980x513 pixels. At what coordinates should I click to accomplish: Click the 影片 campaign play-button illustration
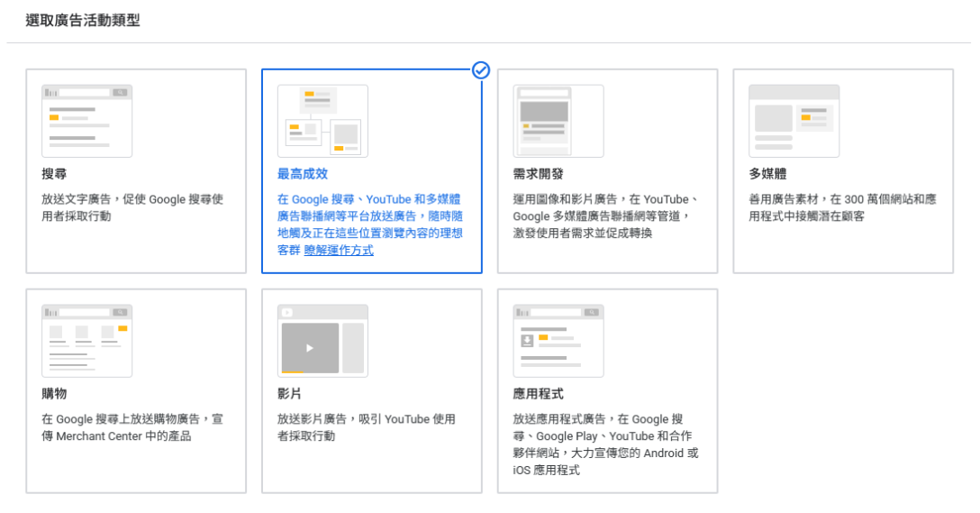310,348
